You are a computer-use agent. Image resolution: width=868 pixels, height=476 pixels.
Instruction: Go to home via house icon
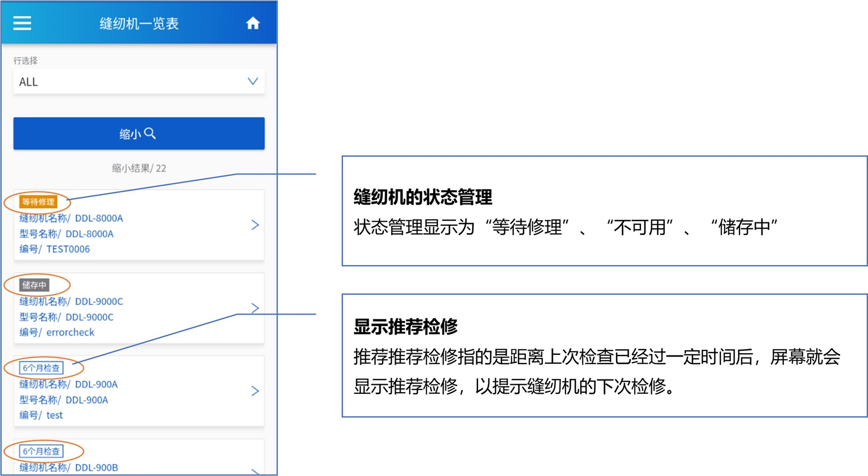coord(253,23)
